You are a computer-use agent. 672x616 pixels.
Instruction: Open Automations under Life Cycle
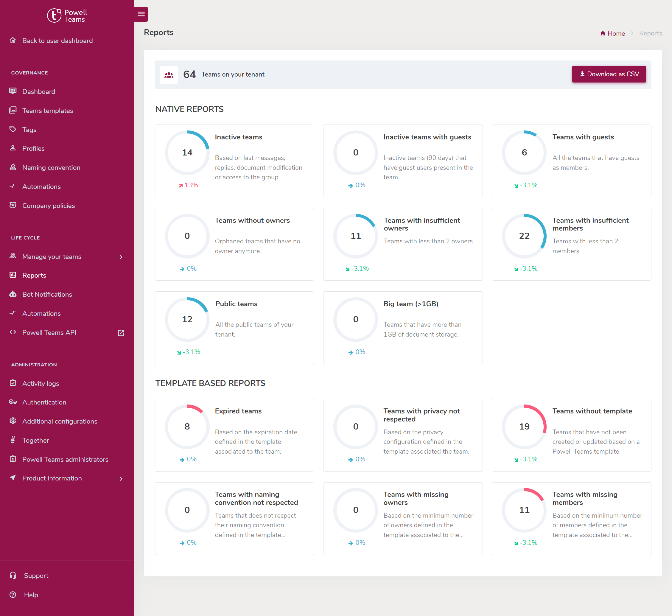click(41, 313)
